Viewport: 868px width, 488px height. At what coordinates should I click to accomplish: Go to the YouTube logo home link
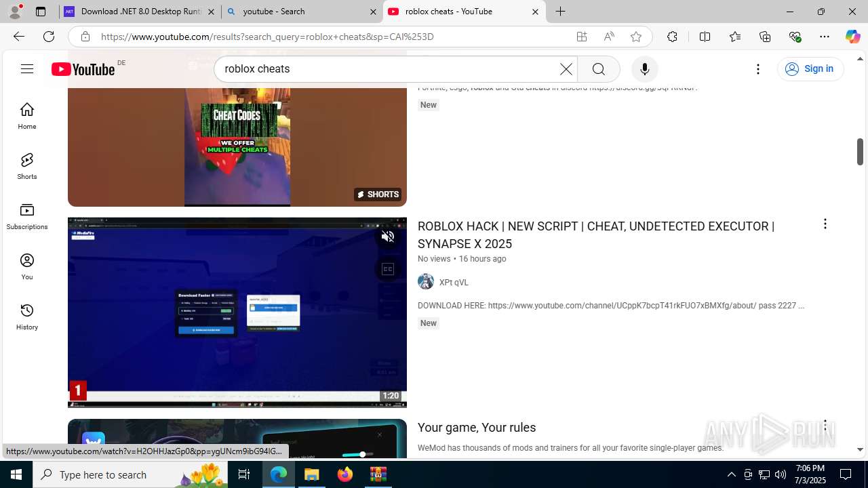click(x=83, y=69)
